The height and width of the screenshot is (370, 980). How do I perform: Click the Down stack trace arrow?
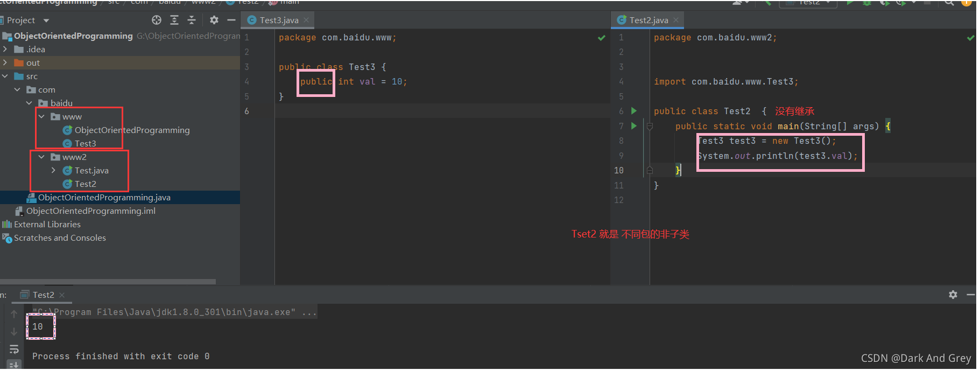pyautogui.click(x=14, y=332)
